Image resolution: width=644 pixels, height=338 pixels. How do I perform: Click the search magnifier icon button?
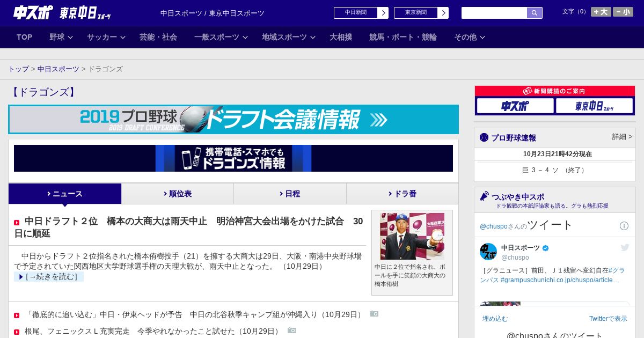535,13
